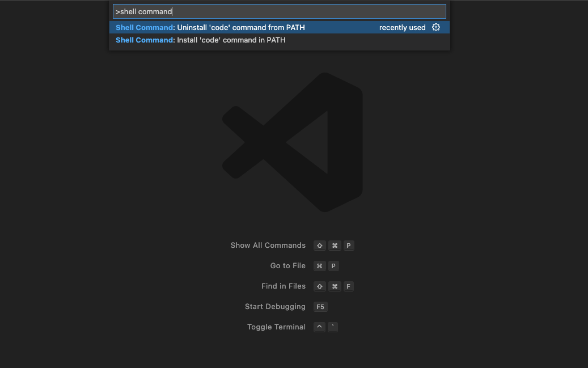This screenshot has width=588, height=368.
Task: Click the P keycap beside Go to File
Action: click(333, 266)
